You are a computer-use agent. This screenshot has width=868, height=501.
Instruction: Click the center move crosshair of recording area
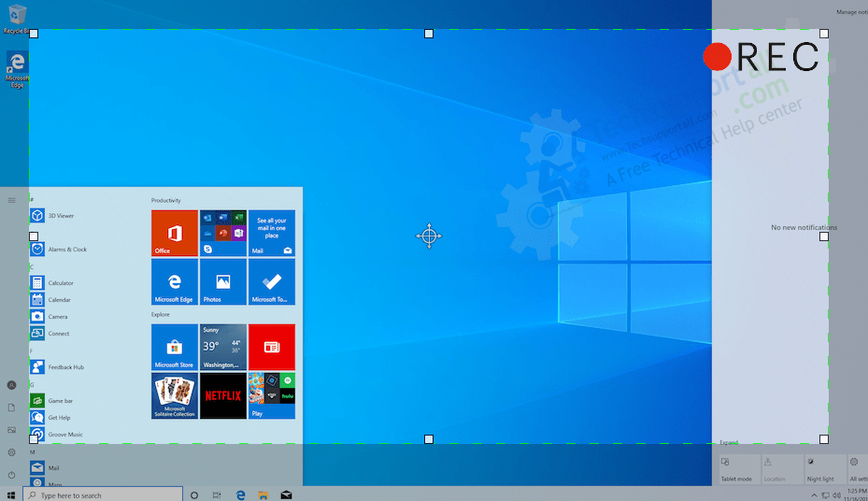429,236
